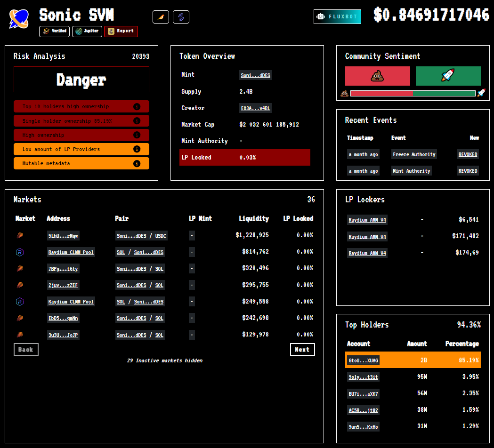Report this token
Image resolution: width=494 pixels, height=448 pixels.
click(x=121, y=31)
